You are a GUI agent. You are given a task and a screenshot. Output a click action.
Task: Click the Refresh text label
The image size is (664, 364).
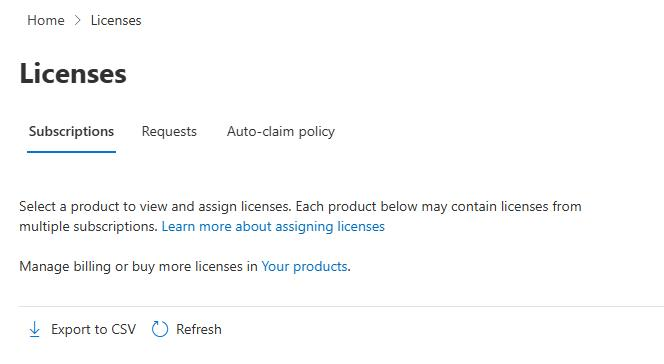(199, 329)
